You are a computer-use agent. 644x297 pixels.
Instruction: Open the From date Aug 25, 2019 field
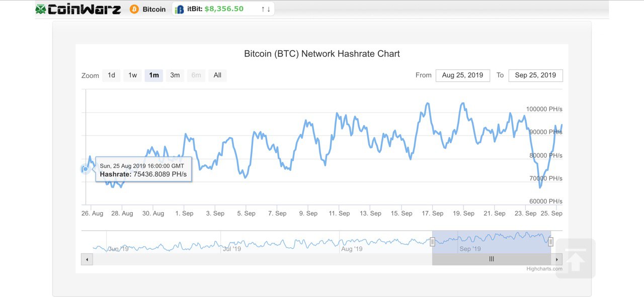point(462,75)
